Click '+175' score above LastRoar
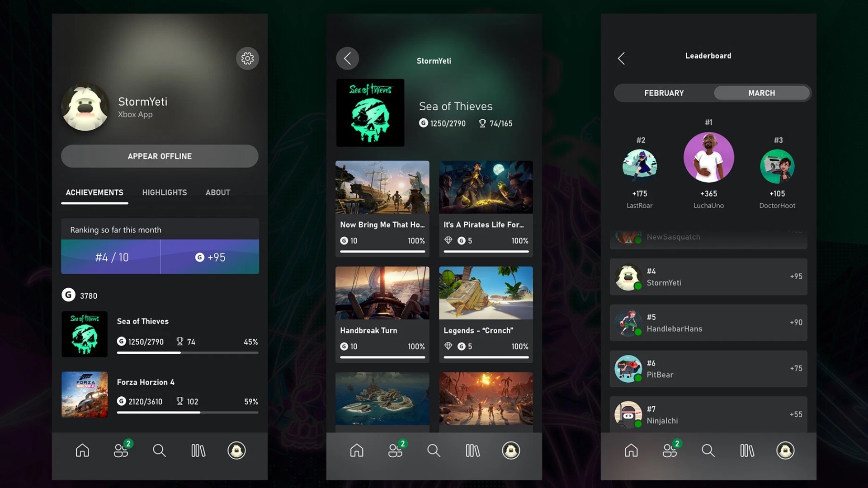Image resolution: width=868 pixels, height=488 pixels. coord(639,193)
